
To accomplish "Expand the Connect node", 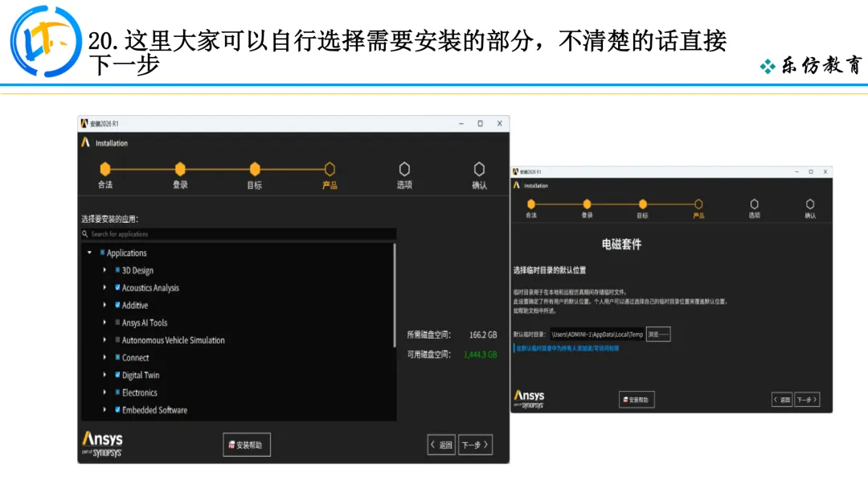I will click(104, 357).
